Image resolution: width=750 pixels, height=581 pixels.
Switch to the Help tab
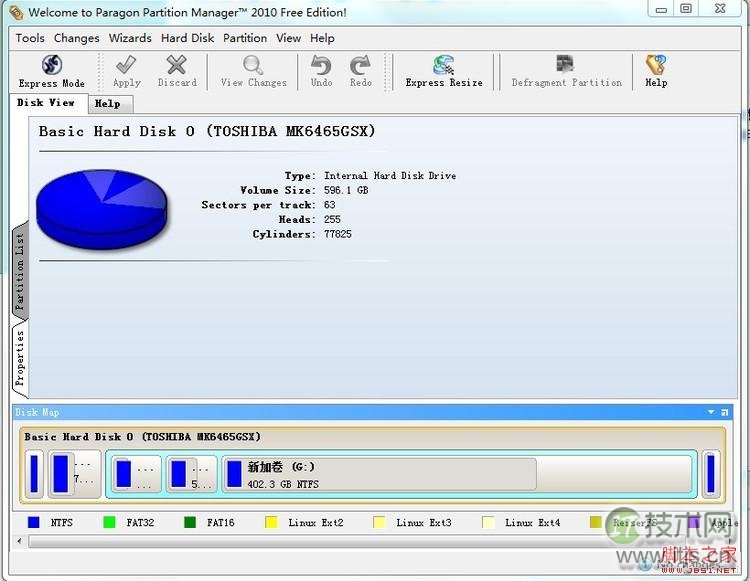tap(107, 103)
